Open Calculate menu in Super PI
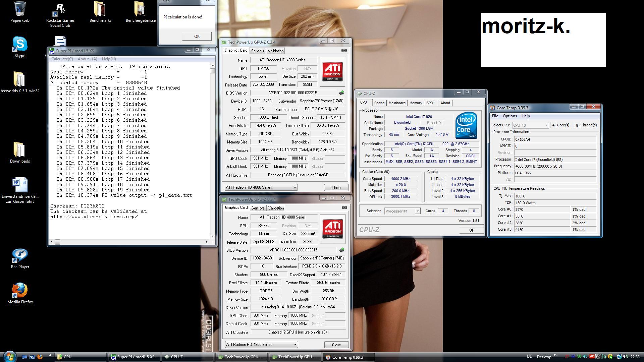 [62, 59]
